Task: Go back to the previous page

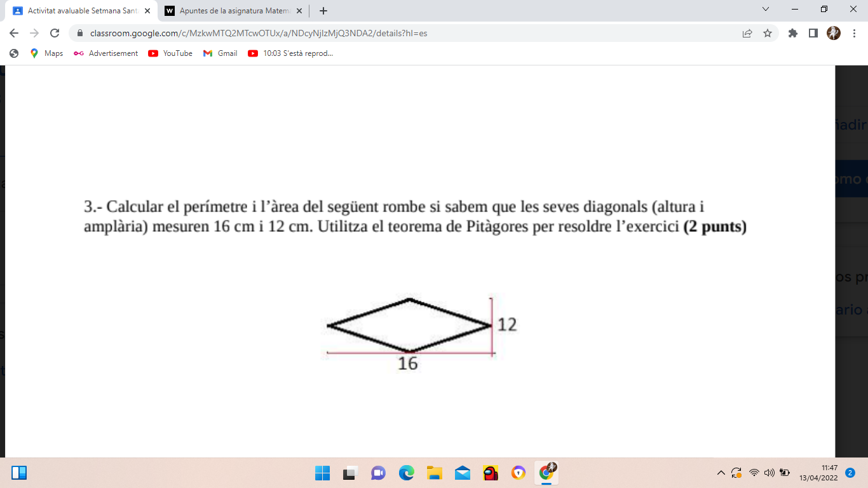Action: coord(13,33)
